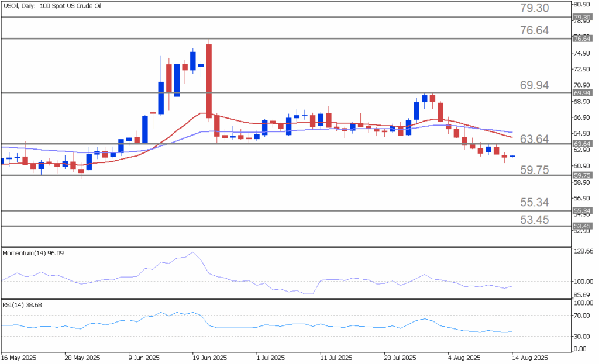The image size is (599, 364).
Task: Click the boxed 53.45 tag on price axis
Action: click(x=582, y=226)
